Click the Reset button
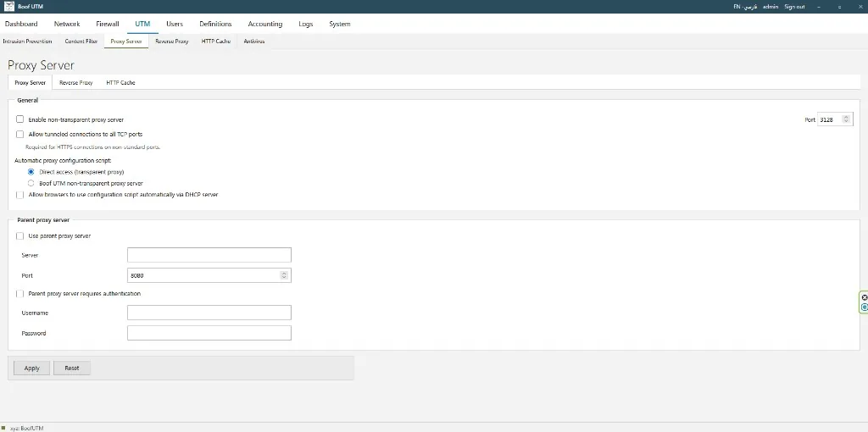 pos(72,368)
